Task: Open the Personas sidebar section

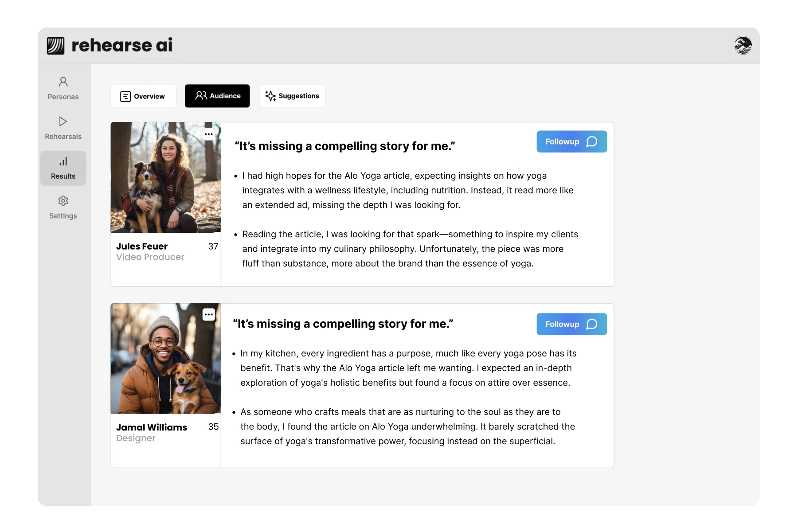Action: click(x=63, y=88)
